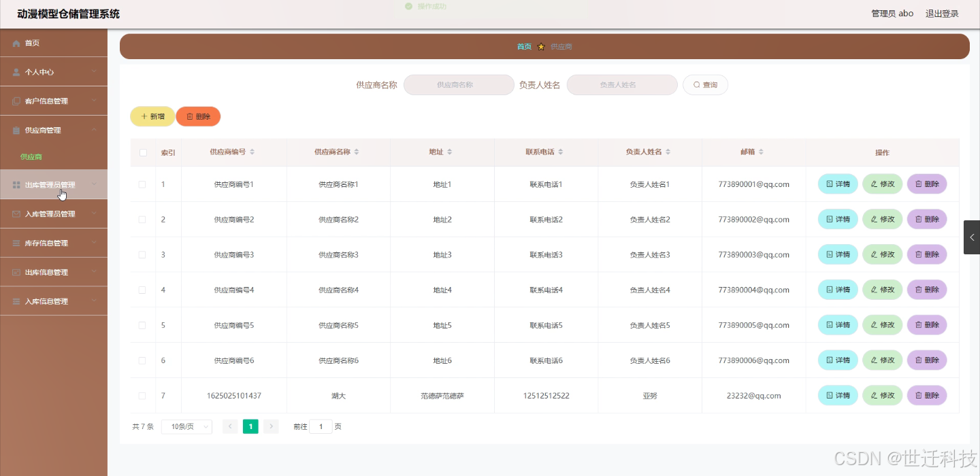Screen dimensions: 980x476
Task: Go to previous page arrow in pagination
Action: point(230,426)
